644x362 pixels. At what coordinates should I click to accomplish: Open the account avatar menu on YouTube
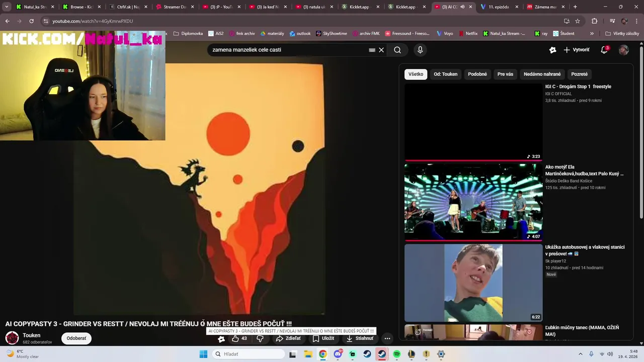click(623, 50)
